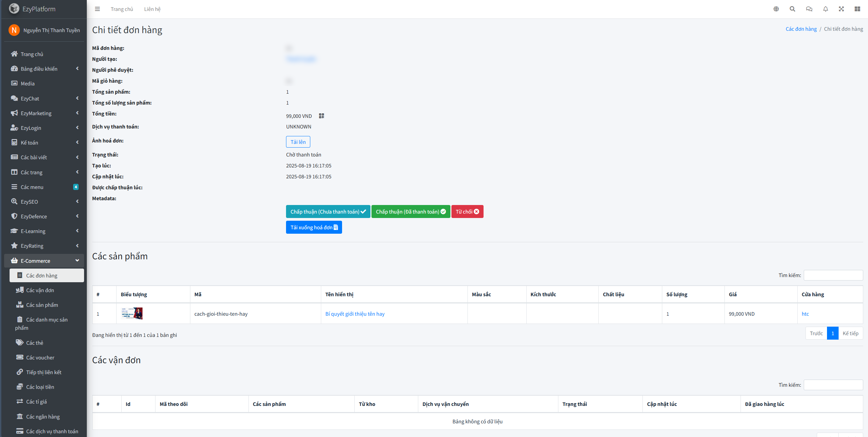
Task: Open store link htc
Action: click(805, 314)
